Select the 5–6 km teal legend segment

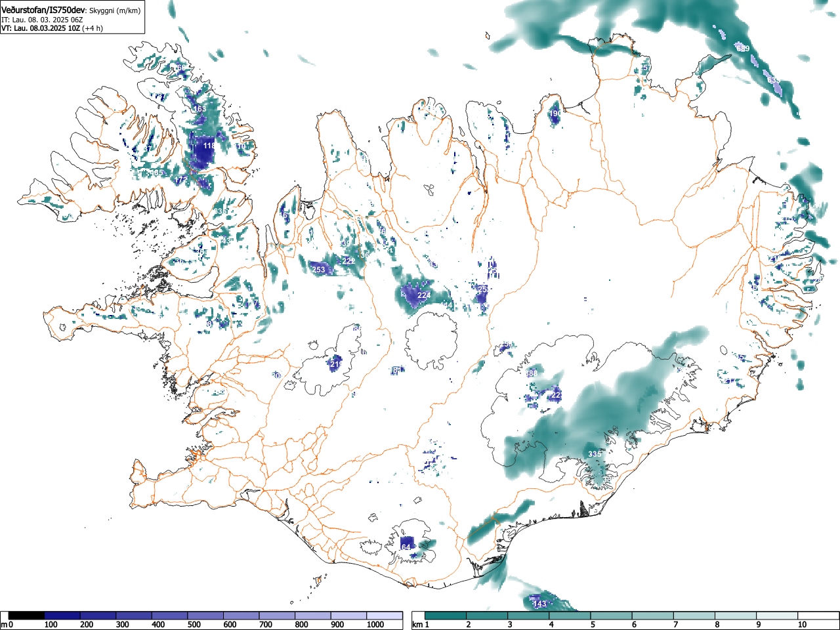611,616
